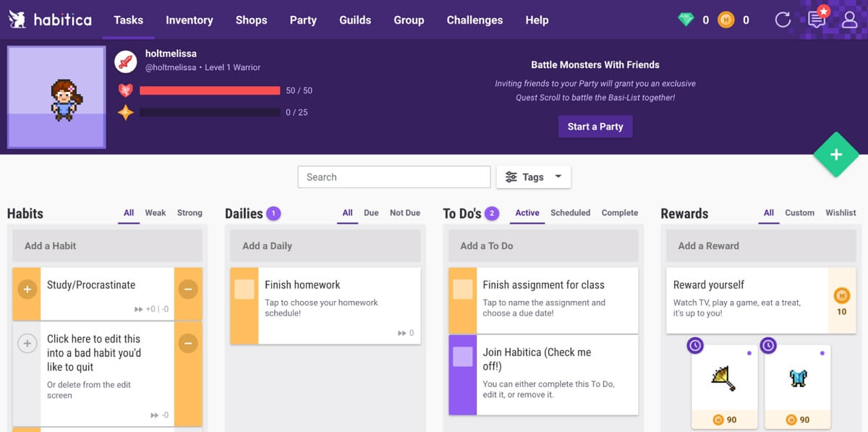Click the clock badge on armor reward
This screenshot has width=868, height=432.
click(x=768, y=346)
